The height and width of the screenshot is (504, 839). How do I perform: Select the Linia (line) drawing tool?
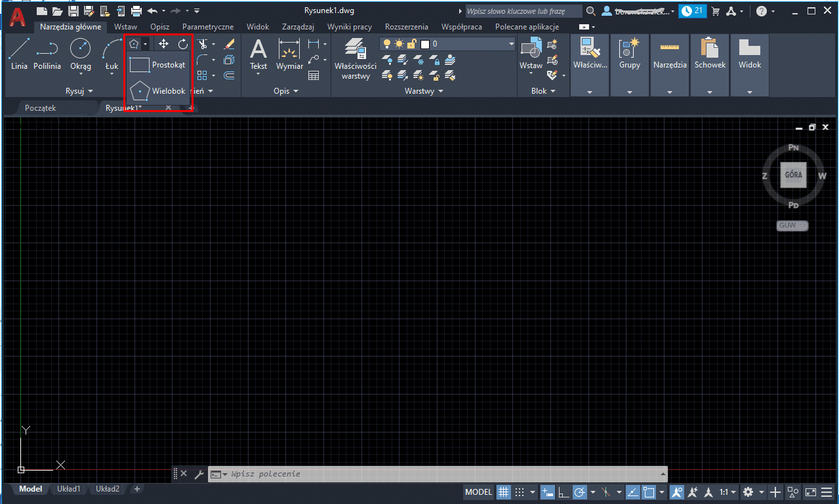(18, 54)
